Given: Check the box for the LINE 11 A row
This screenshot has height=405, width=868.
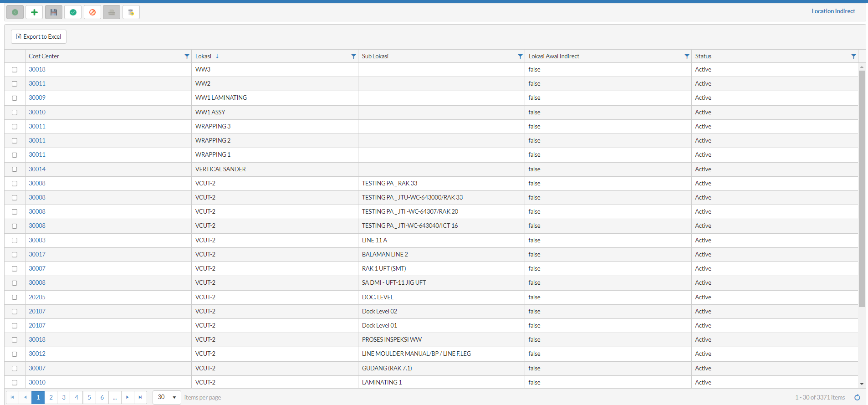Looking at the screenshot, I should click(x=15, y=240).
